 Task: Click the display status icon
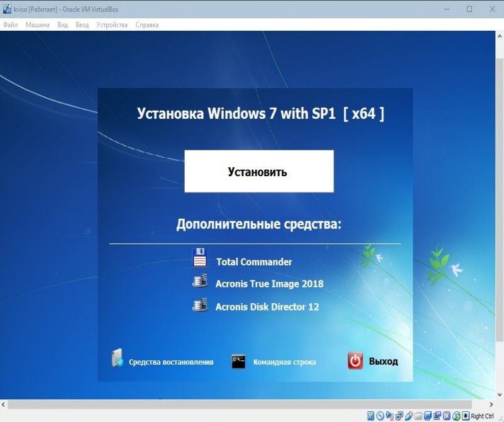pyautogui.click(x=427, y=416)
